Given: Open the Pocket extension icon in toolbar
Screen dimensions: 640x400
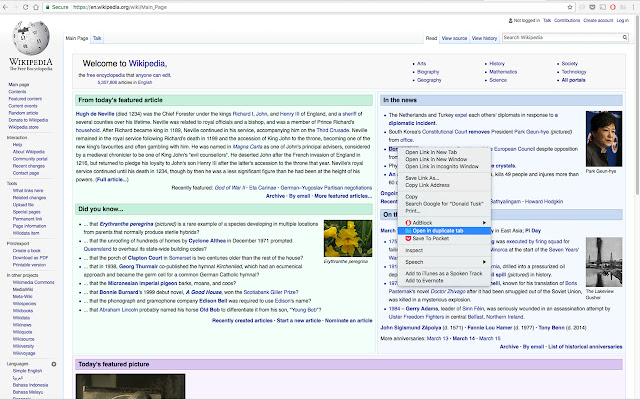Looking at the screenshot, I should click(592, 7).
